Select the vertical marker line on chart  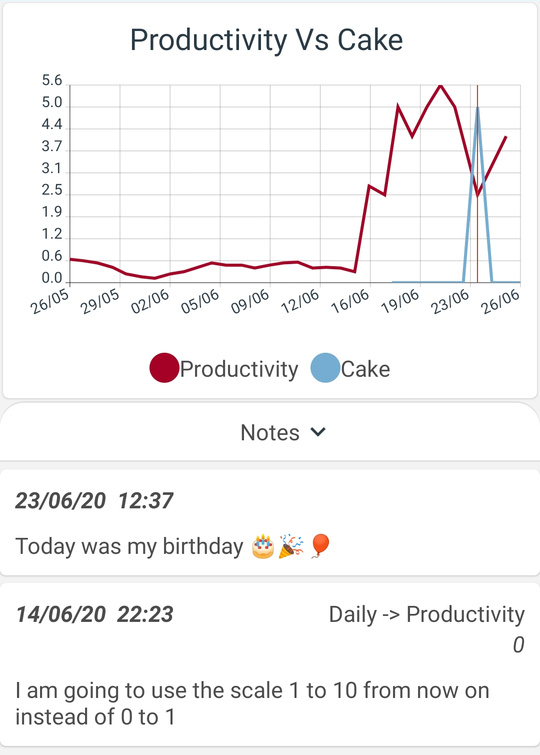click(477, 184)
